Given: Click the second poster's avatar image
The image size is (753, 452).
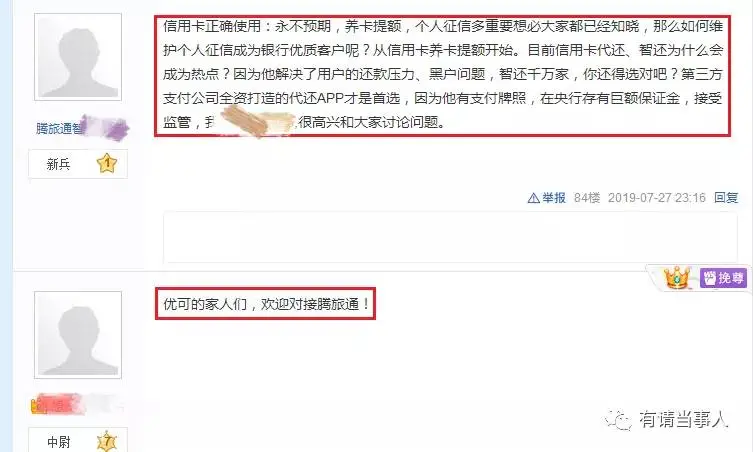Looking at the screenshot, I should (78, 335).
